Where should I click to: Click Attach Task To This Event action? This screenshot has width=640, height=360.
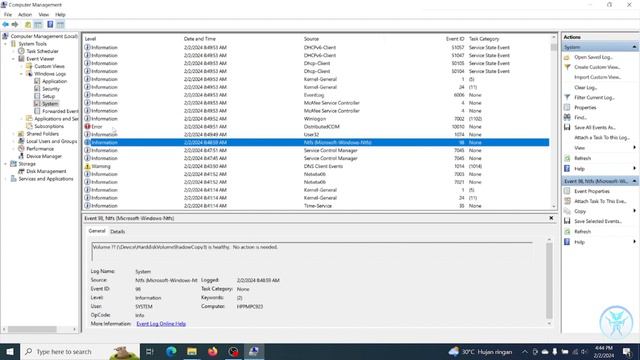(600, 201)
